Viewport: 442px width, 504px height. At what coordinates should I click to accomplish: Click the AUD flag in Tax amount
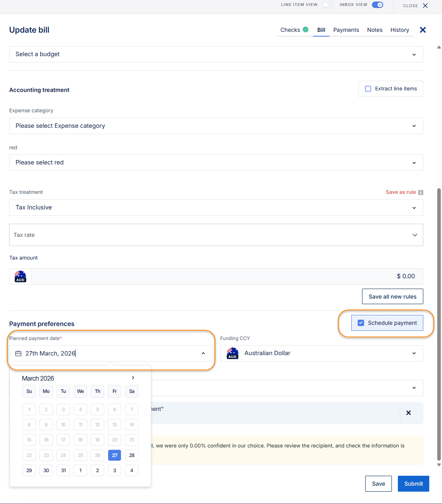pyautogui.click(x=20, y=276)
